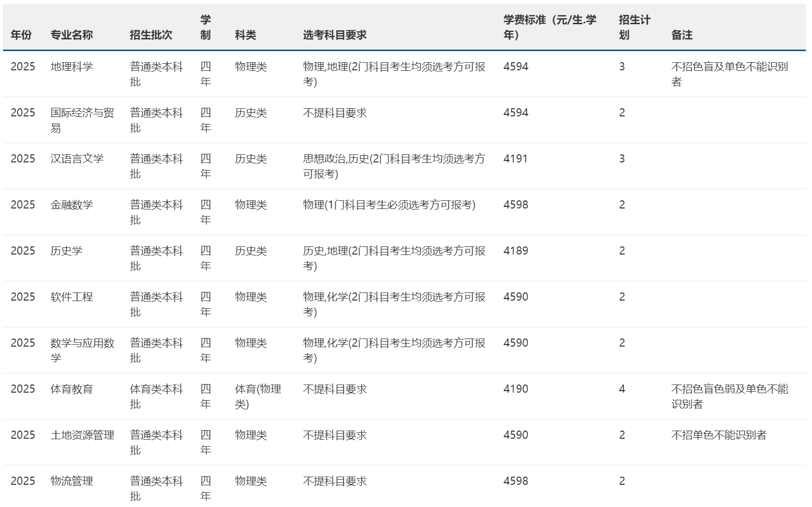The width and height of the screenshot is (812, 507).
Task: Select the 历史学 major cell
Action: (x=66, y=251)
